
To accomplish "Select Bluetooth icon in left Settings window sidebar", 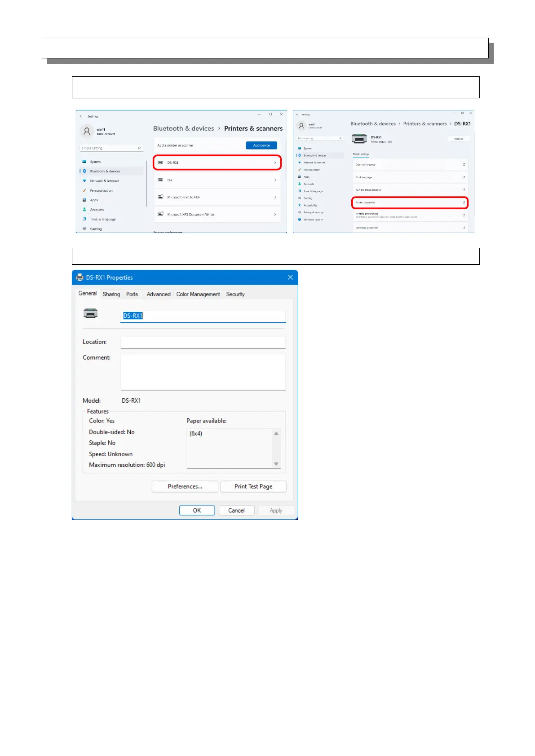I will 84,171.
